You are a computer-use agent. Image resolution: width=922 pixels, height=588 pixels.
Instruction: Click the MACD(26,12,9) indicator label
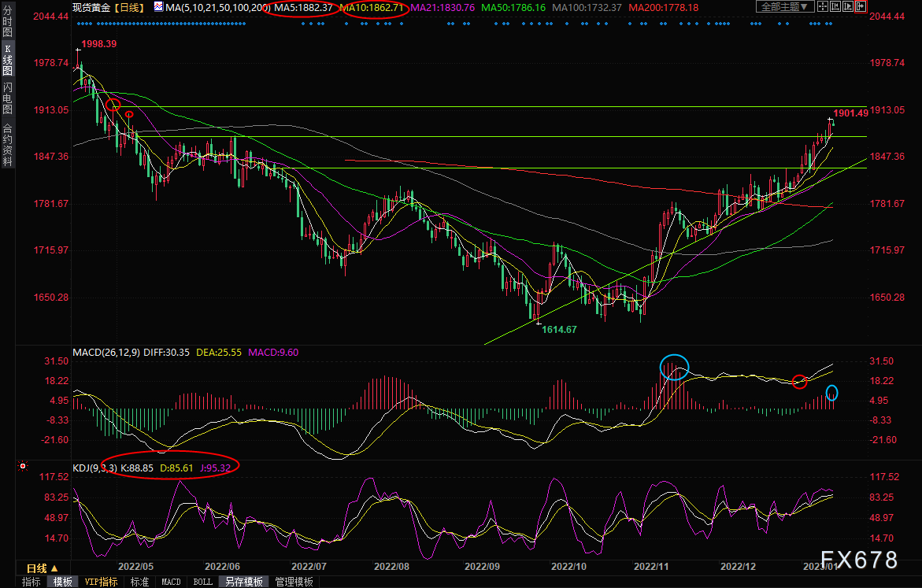coord(106,352)
